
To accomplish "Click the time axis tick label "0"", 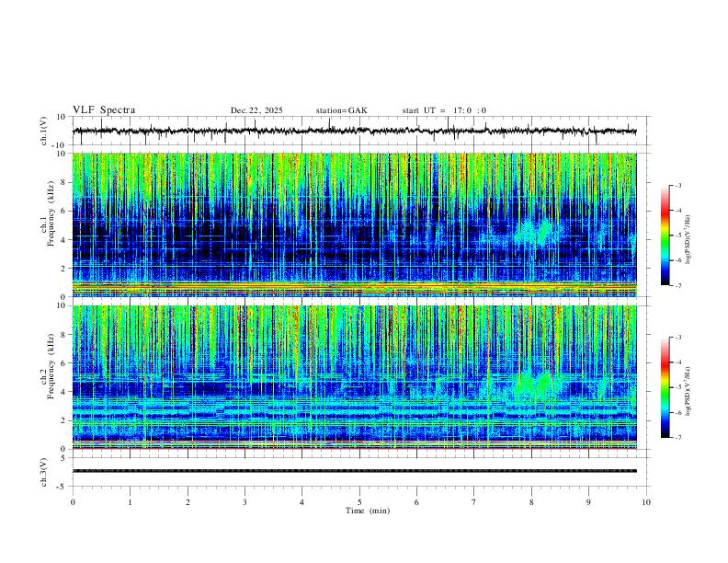I will [73, 502].
